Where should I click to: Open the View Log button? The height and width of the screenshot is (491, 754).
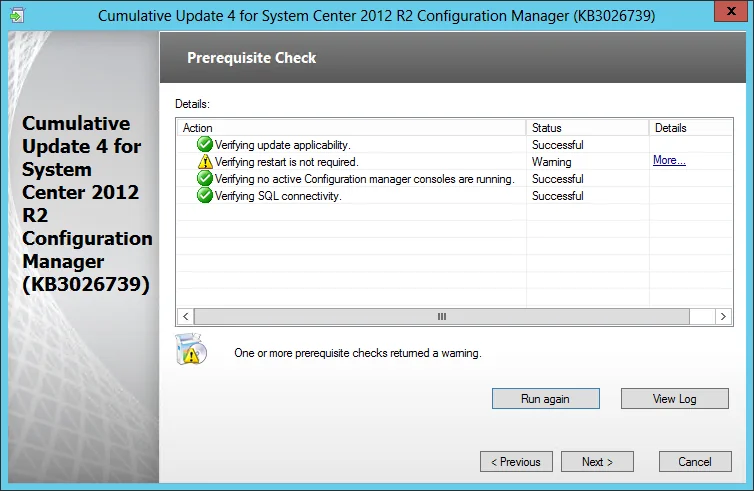pos(674,399)
